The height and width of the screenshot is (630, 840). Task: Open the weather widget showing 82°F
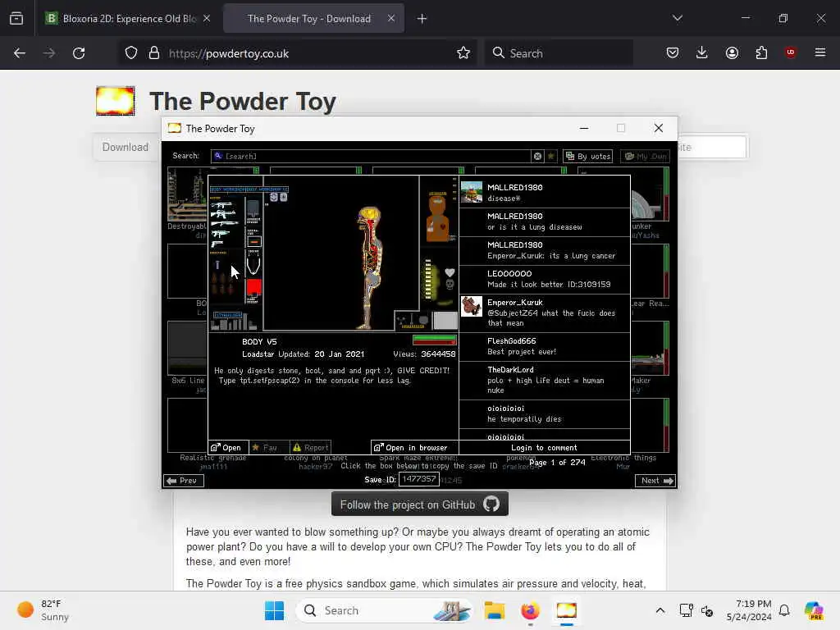[x=43, y=610]
